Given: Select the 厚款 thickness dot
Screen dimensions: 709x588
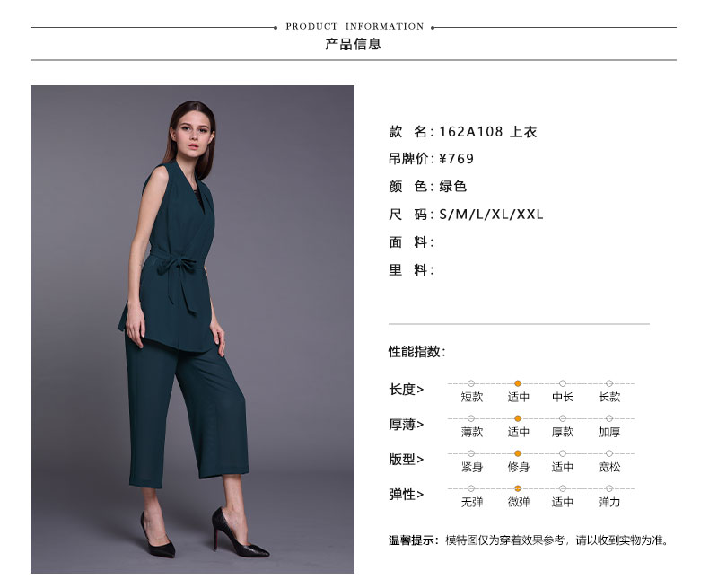Looking at the screenshot, I should pyautogui.click(x=563, y=418).
